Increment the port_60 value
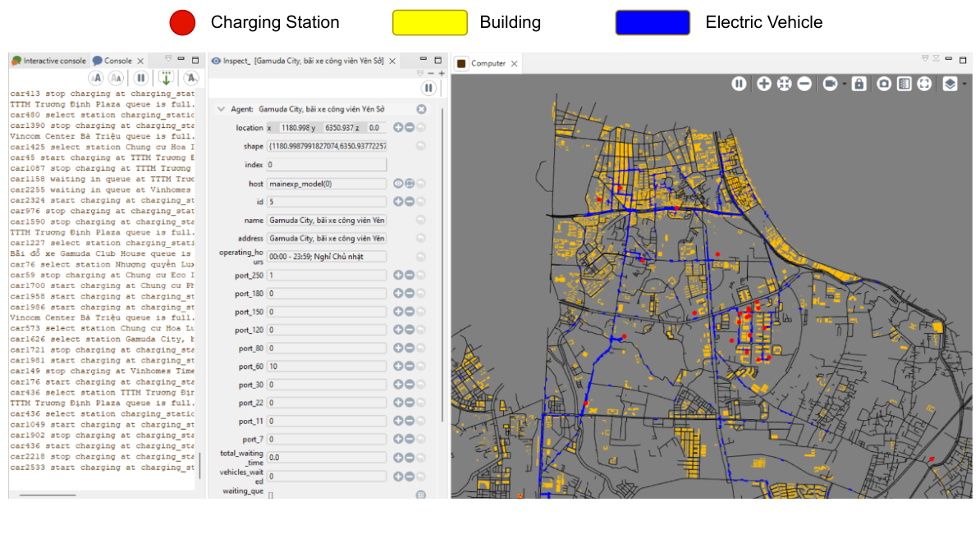This screenshot has width=980, height=543. click(x=398, y=367)
